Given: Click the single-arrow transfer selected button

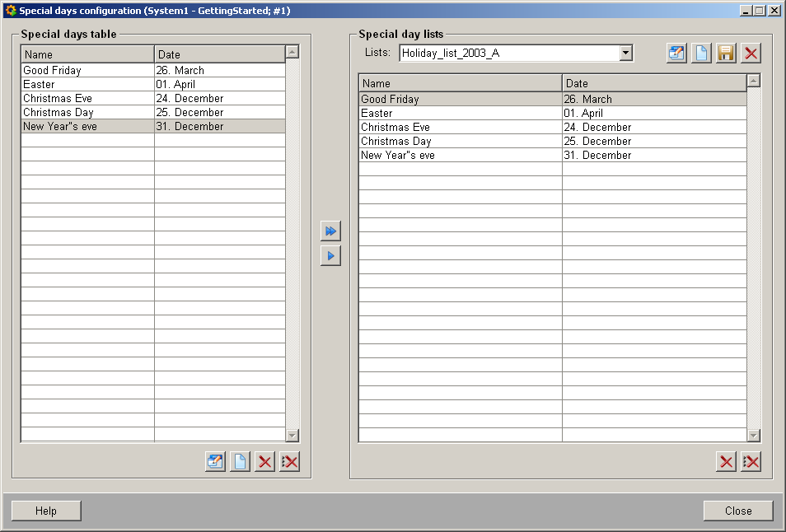Looking at the screenshot, I should pyautogui.click(x=330, y=256).
